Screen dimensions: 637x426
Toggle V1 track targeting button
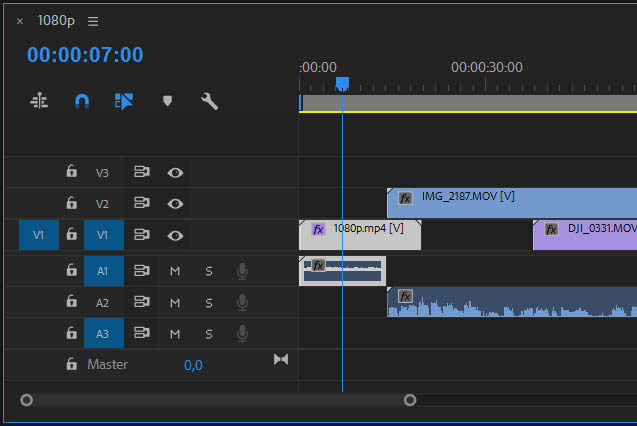point(104,235)
